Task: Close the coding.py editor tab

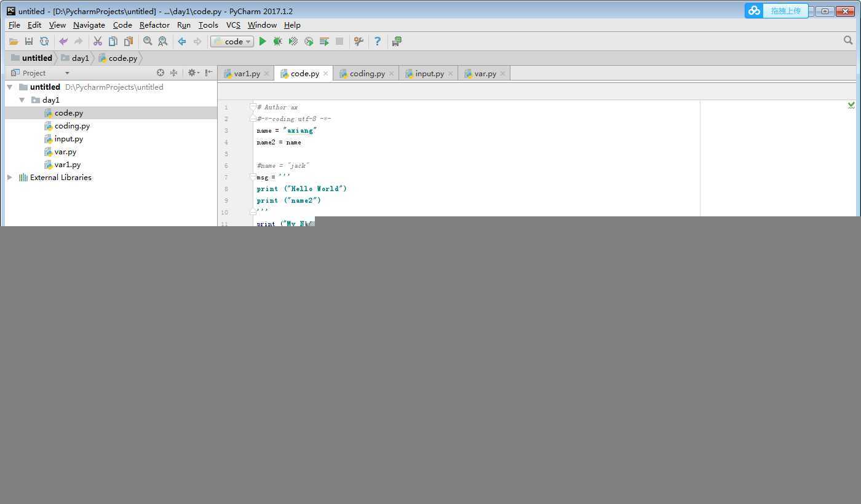Action: coord(391,73)
